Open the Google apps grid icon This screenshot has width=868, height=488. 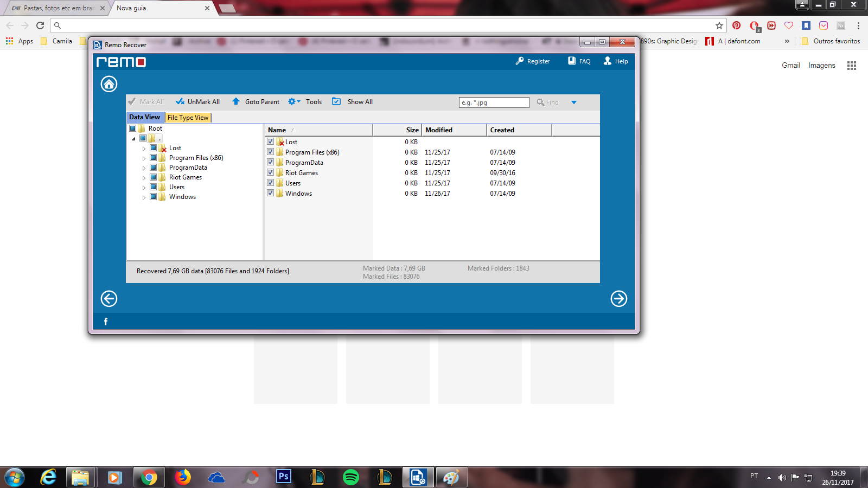point(852,66)
